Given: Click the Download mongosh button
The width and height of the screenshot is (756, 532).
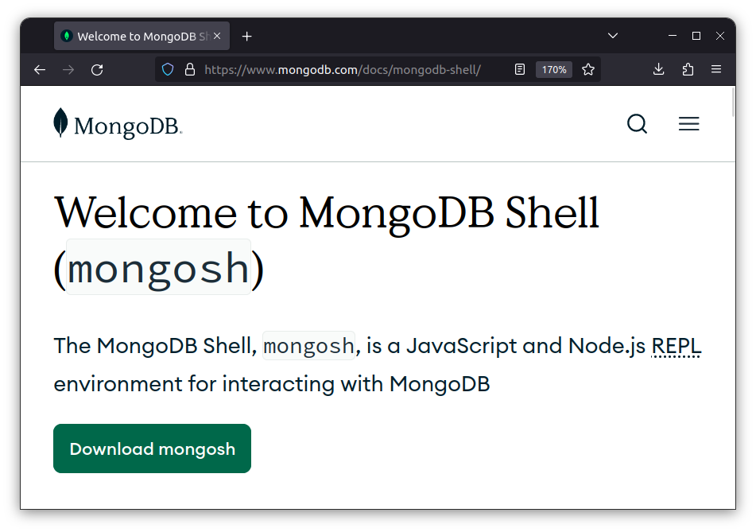Looking at the screenshot, I should coord(152,449).
